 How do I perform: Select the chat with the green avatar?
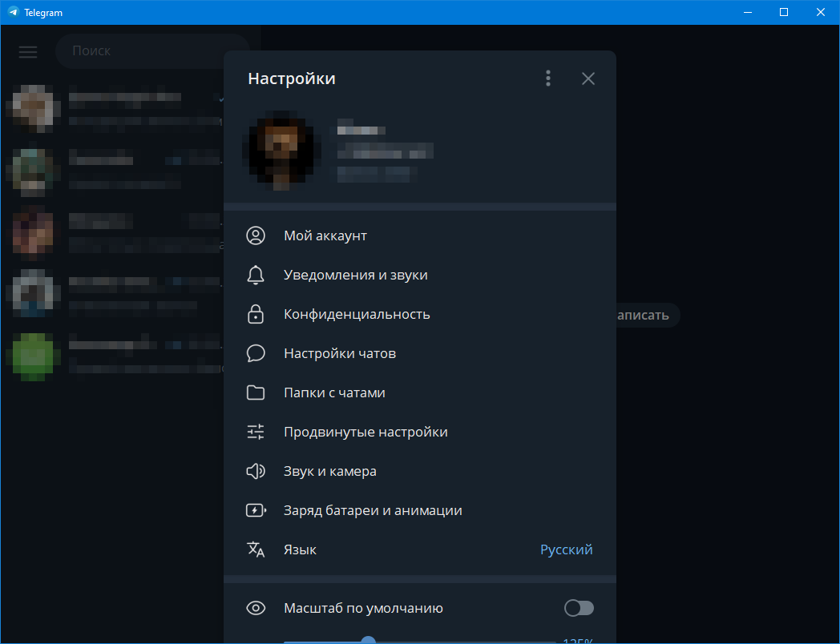pos(114,356)
